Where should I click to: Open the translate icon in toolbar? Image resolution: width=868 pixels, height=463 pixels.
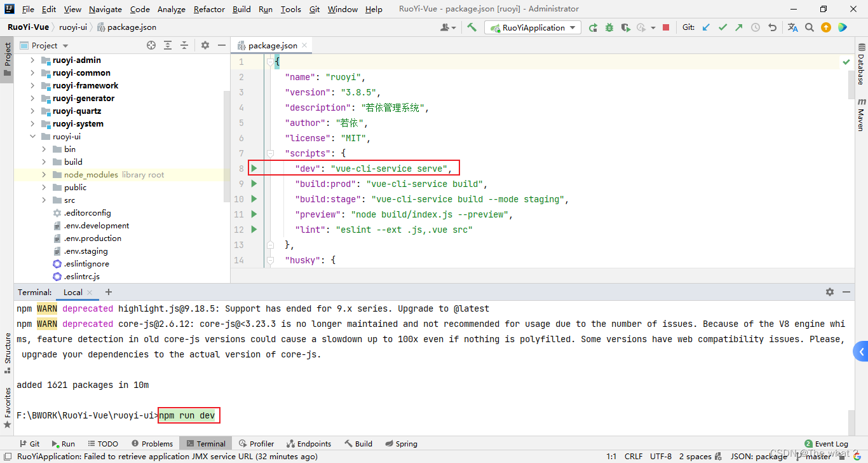click(x=792, y=27)
